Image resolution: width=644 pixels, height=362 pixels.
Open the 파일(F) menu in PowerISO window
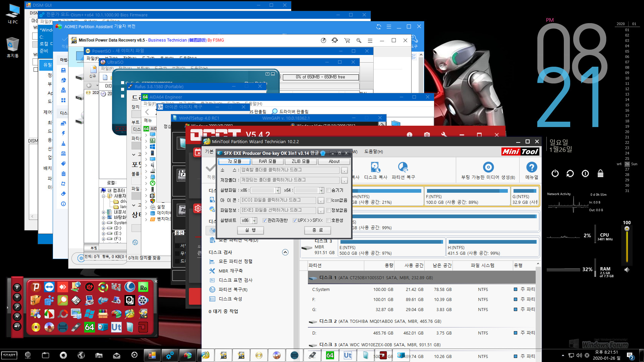point(93,58)
